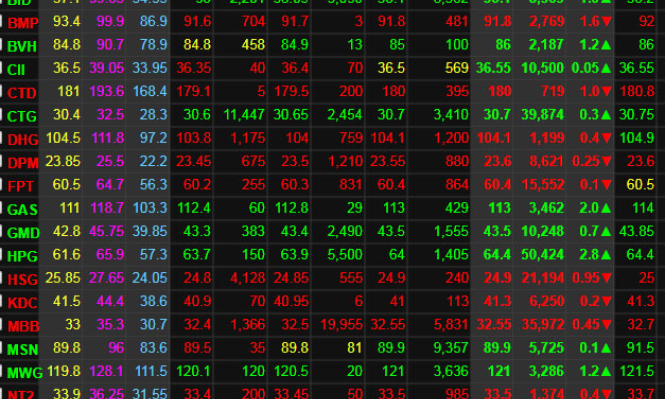Select MBB matched volume 35,972

pos(542,324)
